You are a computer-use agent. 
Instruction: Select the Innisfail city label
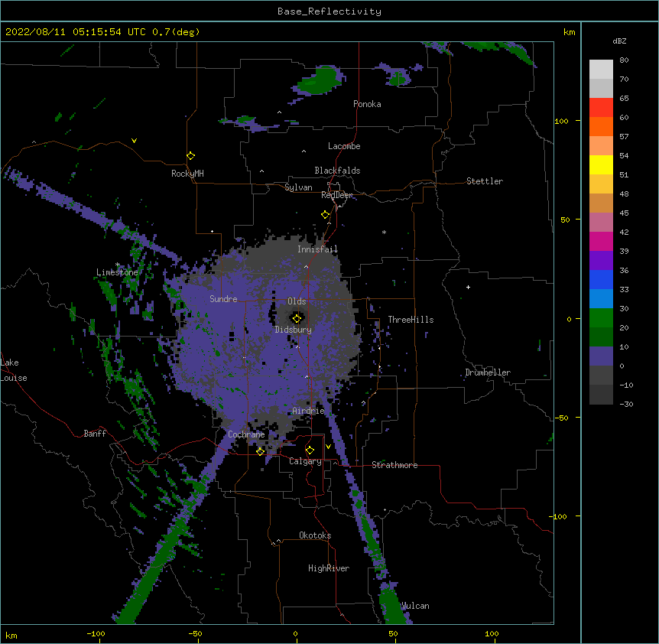click(317, 249)
